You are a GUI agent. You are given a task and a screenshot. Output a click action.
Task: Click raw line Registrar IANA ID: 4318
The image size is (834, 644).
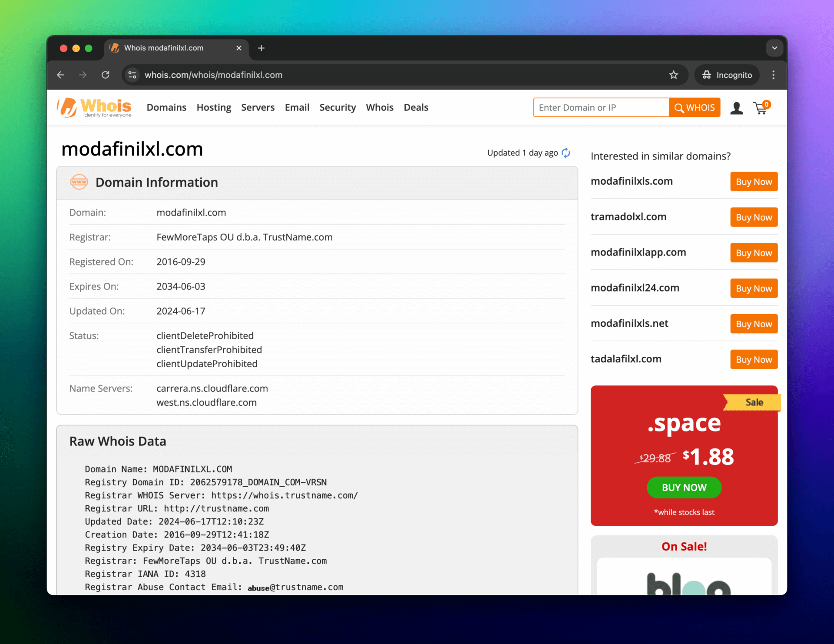(x=146, y=574)
